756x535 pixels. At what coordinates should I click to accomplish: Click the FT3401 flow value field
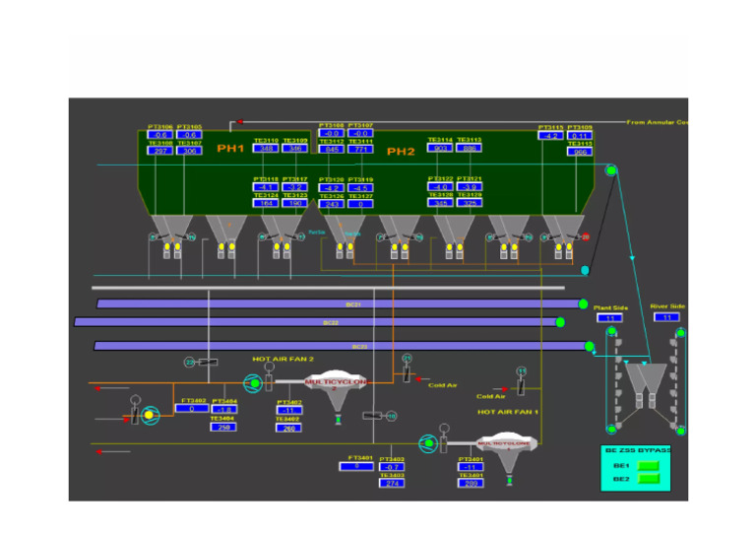tap(356, 466)
